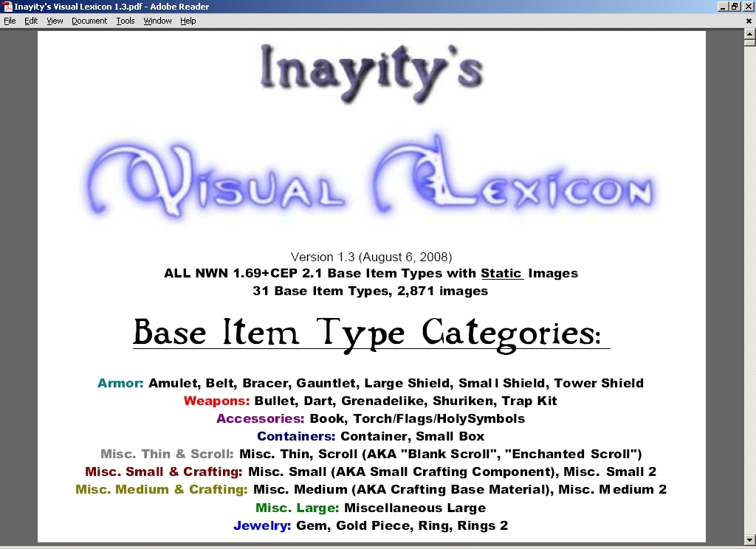Restore down the Adobe Reader window
756x549 pixels.
[735, 7]
